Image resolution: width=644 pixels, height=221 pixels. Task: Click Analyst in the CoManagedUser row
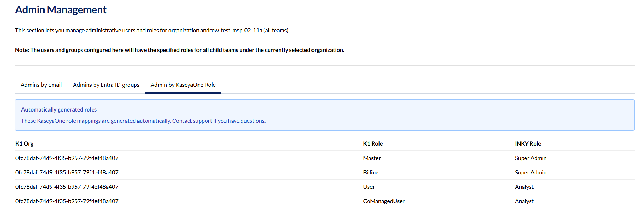[524, 201]
